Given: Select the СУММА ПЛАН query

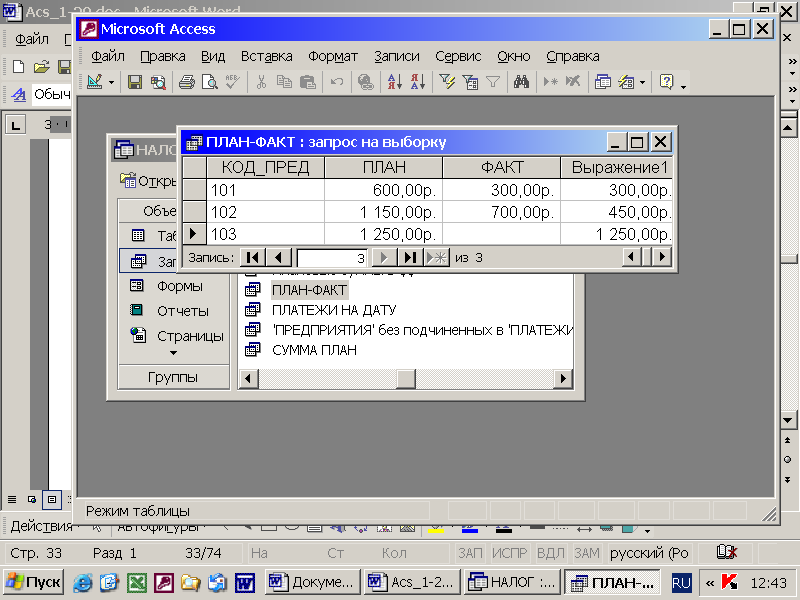Looking at the screenshot, I should point(314,350).
